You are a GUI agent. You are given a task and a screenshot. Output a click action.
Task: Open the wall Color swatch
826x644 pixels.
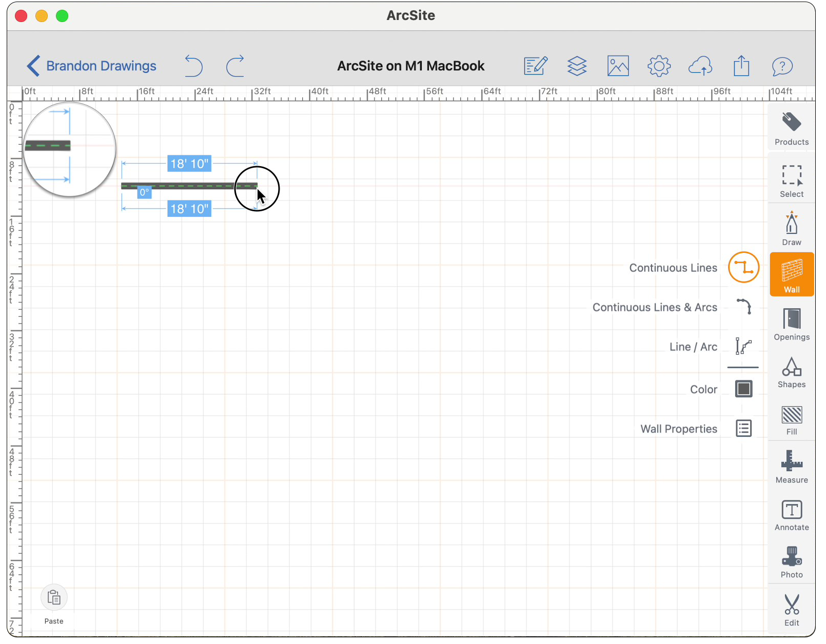pos(743,389)
